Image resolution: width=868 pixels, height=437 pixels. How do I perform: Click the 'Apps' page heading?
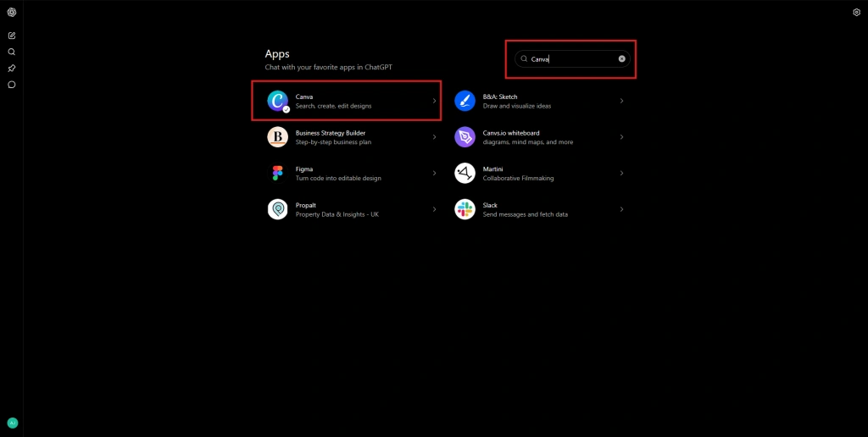click(x=277, y=54)
